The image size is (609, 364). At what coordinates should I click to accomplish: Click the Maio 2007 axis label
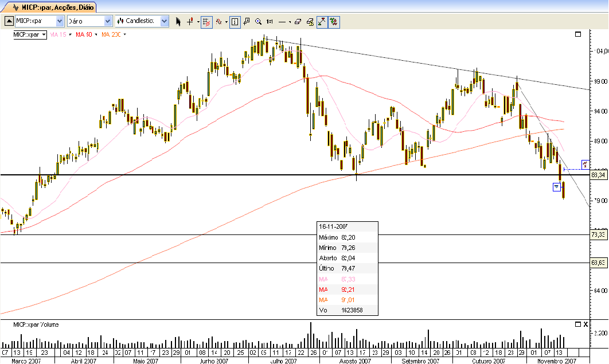coord(146,361)
